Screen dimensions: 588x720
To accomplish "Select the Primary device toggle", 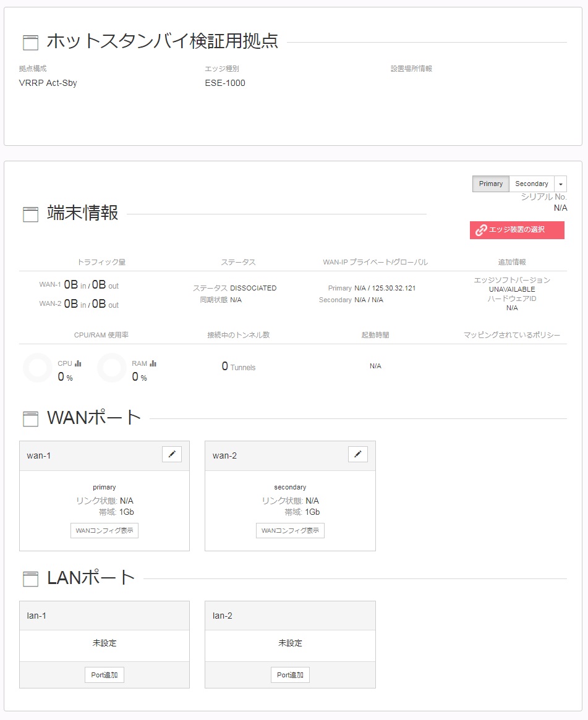I will (x=490, y=184).
